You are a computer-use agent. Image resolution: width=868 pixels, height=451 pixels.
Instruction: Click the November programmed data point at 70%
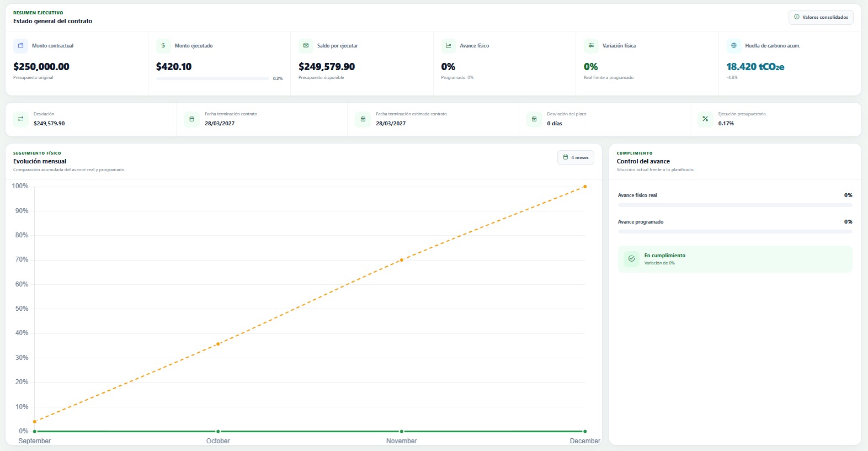pyautogui.click(x=402, y=260)
